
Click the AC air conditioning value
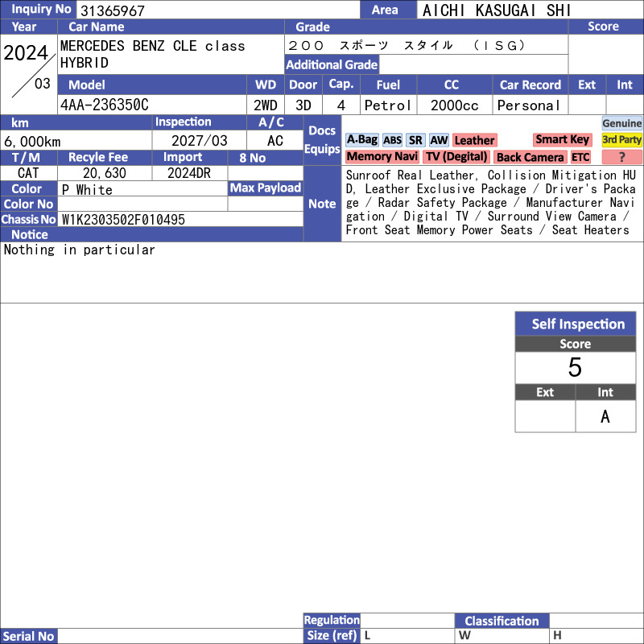point(275,141)
